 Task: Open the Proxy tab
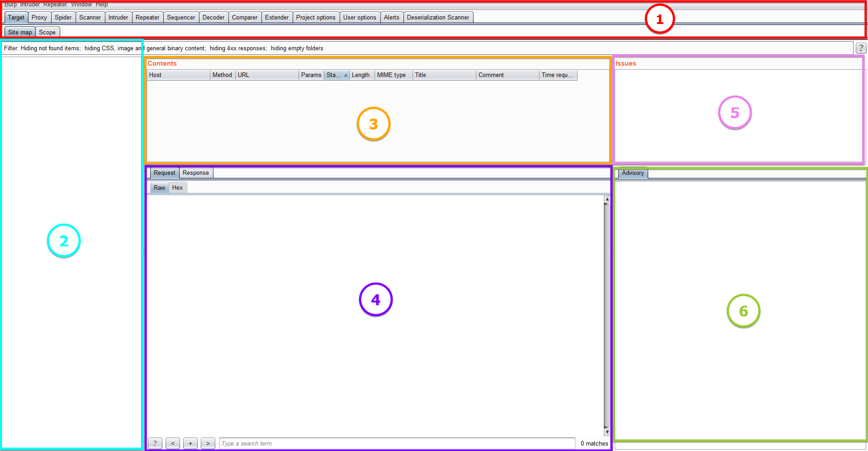pyautogui.click(x=39, y=18)
